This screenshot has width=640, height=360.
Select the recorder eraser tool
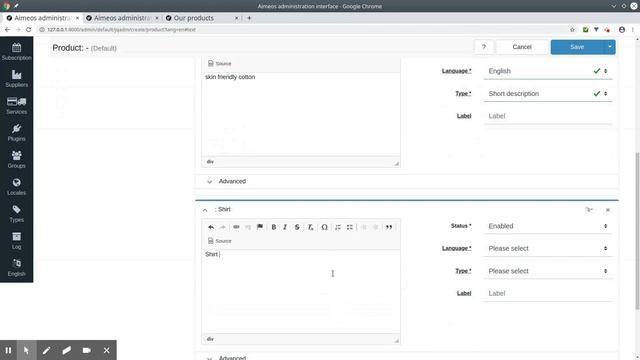tap(67, 350)
